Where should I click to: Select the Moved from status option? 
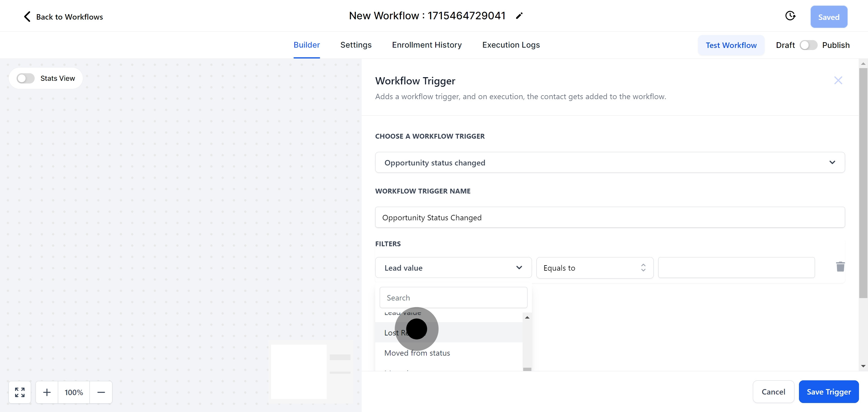(417, 353)
